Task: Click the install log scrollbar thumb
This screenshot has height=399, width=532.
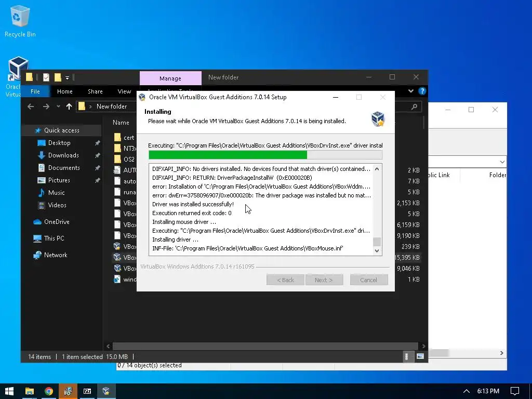Action: [377, 242]
